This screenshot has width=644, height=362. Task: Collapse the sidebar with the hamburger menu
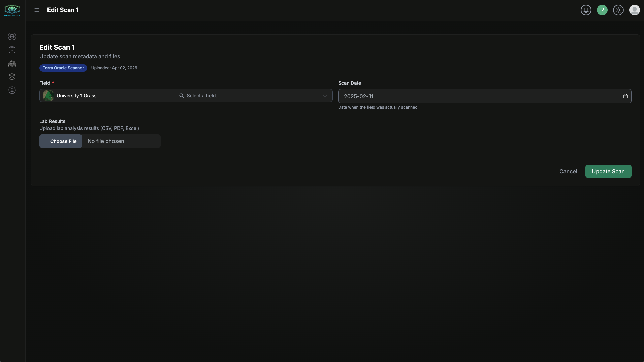click(x=37, y=10)
